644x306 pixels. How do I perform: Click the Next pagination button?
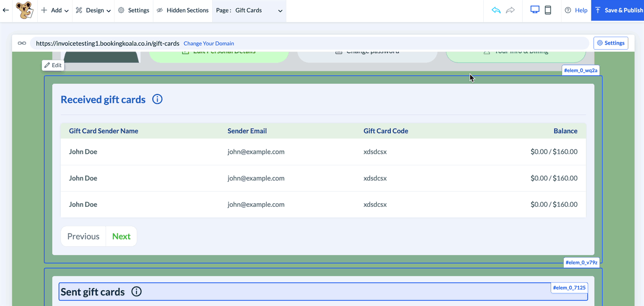(x=121, y=236)
